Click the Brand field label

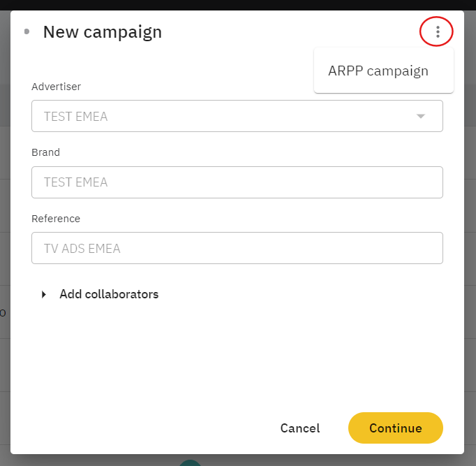click(x=45, y=152)
